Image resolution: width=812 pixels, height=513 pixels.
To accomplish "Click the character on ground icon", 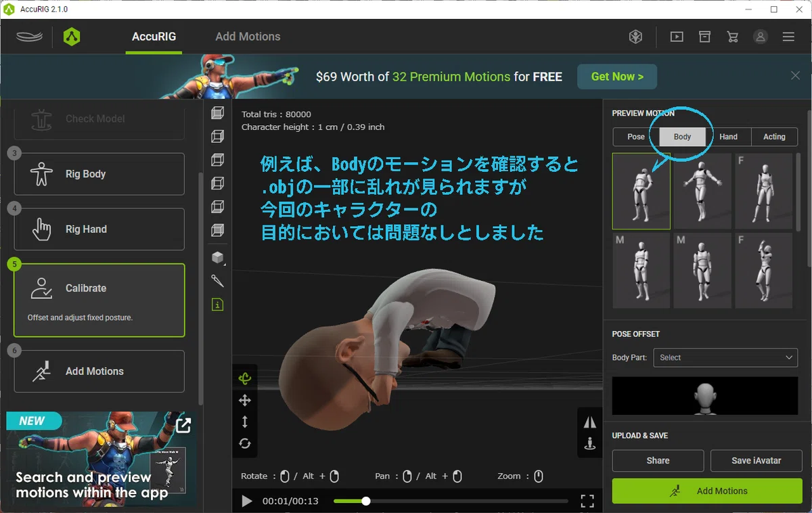I will 590,444.
